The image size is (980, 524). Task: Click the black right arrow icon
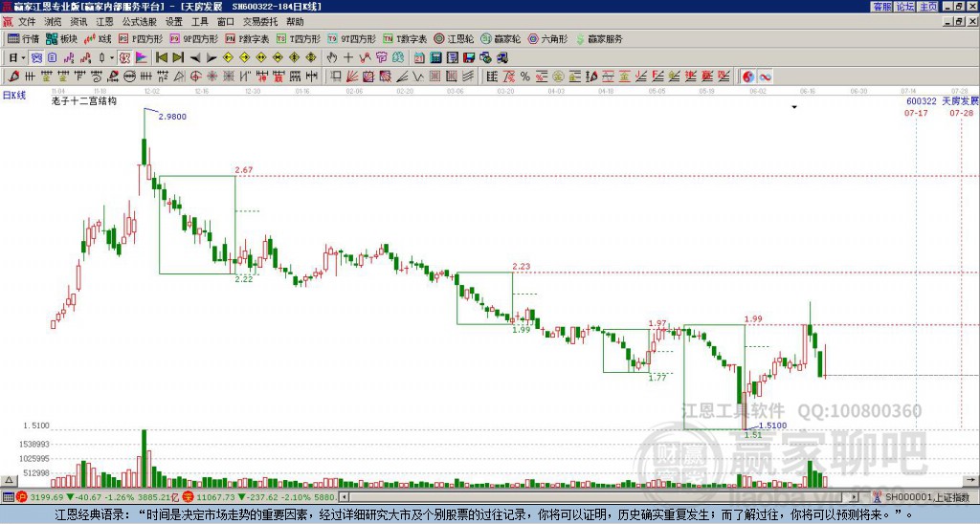point(212,58)
